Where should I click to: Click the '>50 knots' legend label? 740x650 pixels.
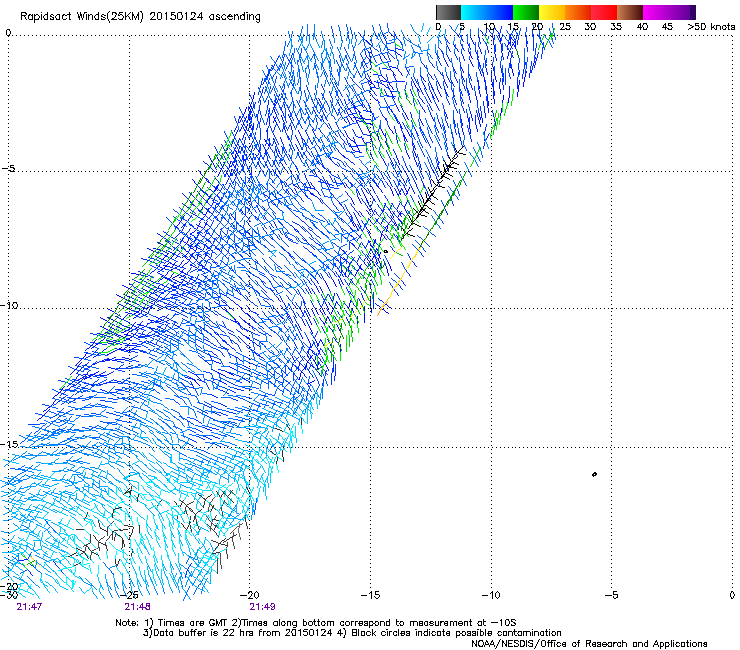[x=711, y=27]
